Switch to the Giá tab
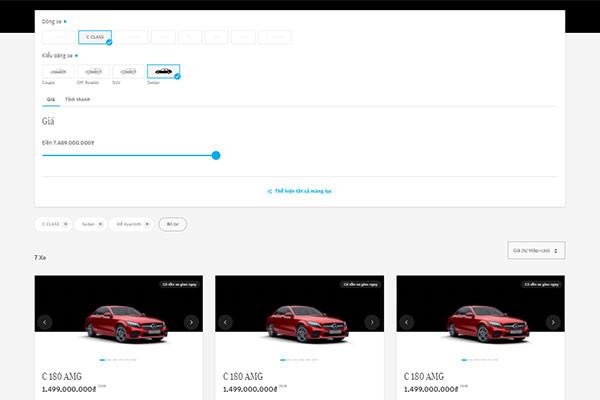Screen dimensions: 600x400 [49, 100]
